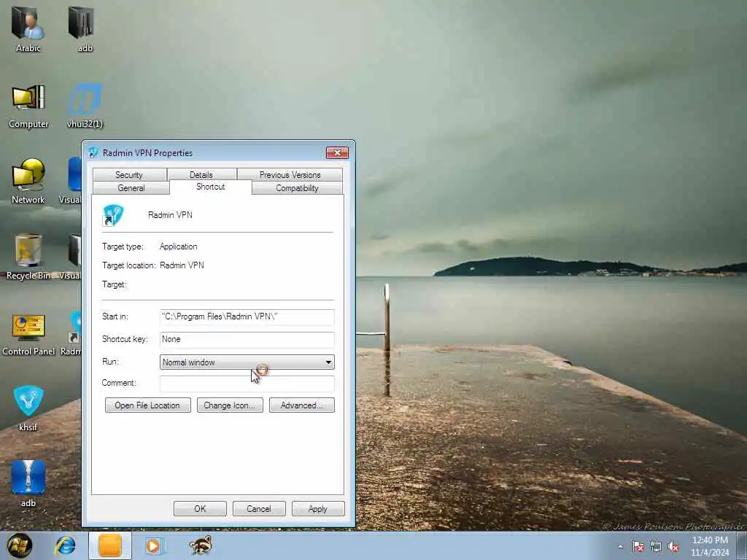This screenshot has height=560, width=747.
Task: Switch to the General tab
Action: click(131, 188)
